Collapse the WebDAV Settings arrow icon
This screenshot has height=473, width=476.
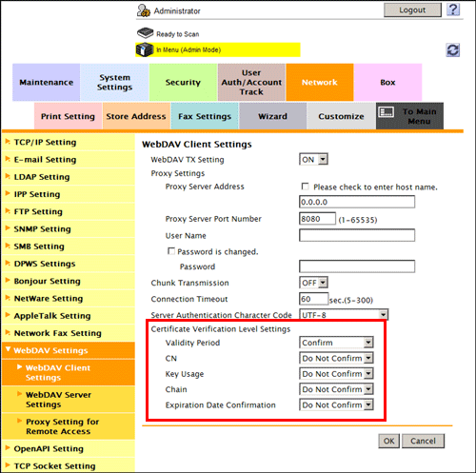click(x=9, y=349)
